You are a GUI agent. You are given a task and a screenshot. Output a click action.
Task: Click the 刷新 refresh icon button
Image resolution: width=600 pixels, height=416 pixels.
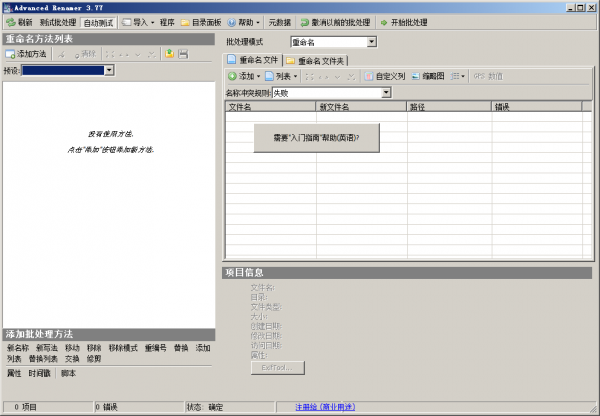[19, 23]
